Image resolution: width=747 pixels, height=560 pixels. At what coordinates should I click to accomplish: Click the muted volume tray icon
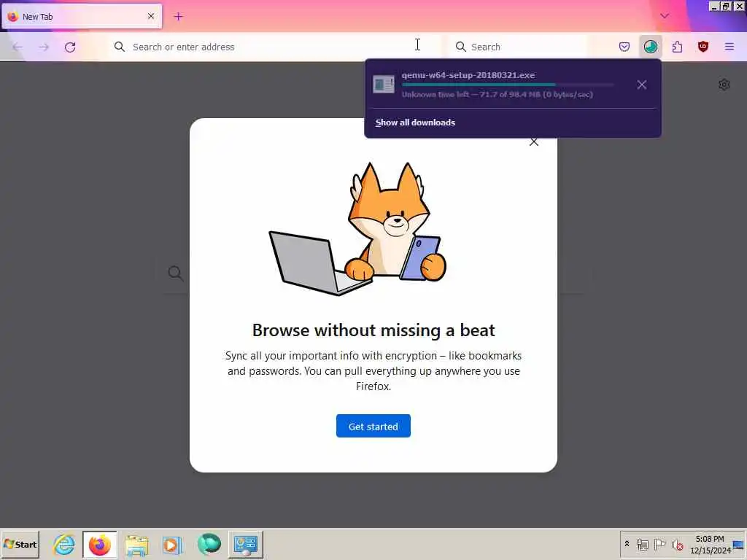tap(677, 544)
